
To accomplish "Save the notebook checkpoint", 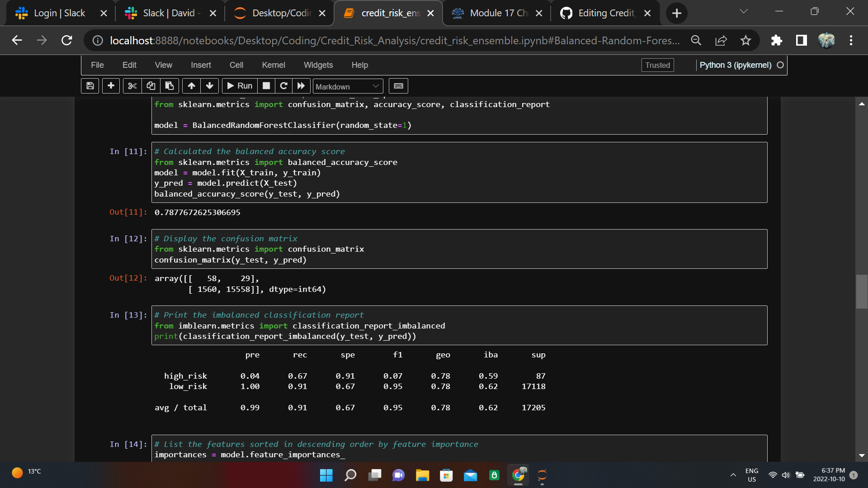I will point(90,86).
